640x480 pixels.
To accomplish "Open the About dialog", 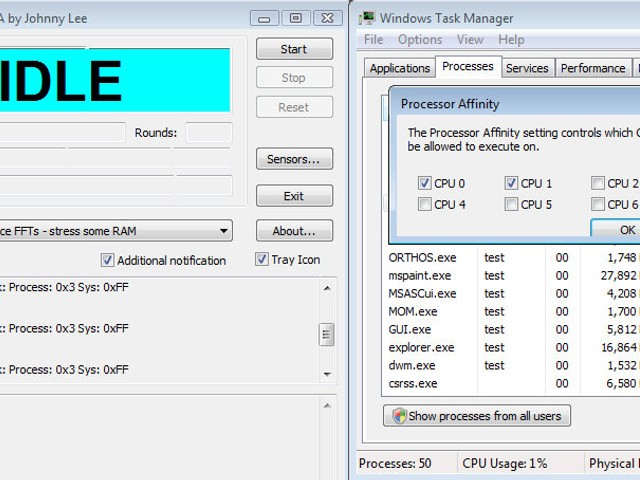I will 294,231.
